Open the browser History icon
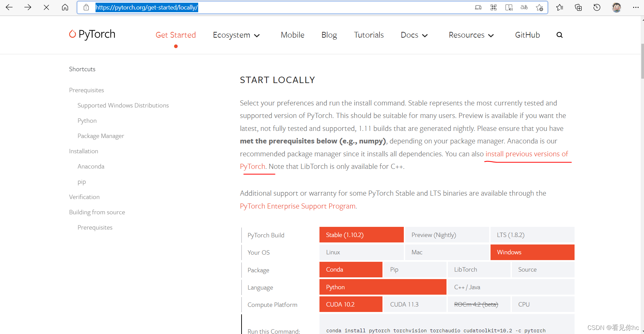 [x=597, y=7]
